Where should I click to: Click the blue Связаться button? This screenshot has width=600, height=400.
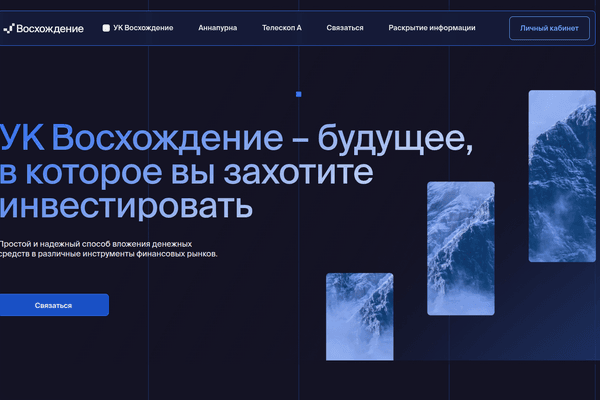click(54, 305)
